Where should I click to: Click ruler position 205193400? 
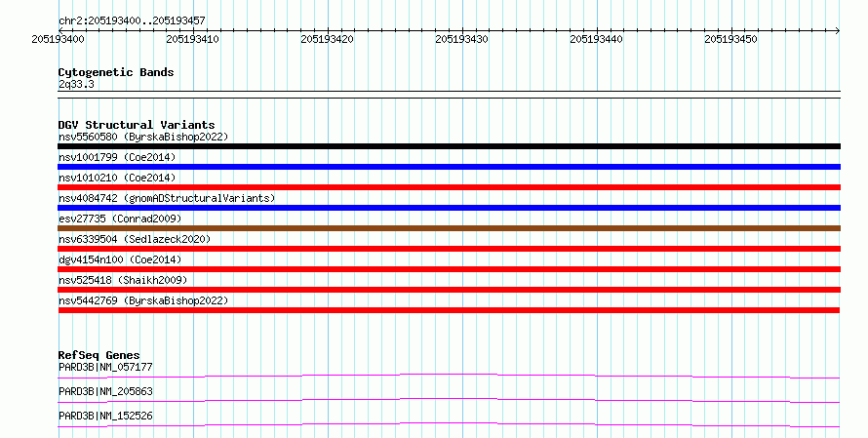59,39
